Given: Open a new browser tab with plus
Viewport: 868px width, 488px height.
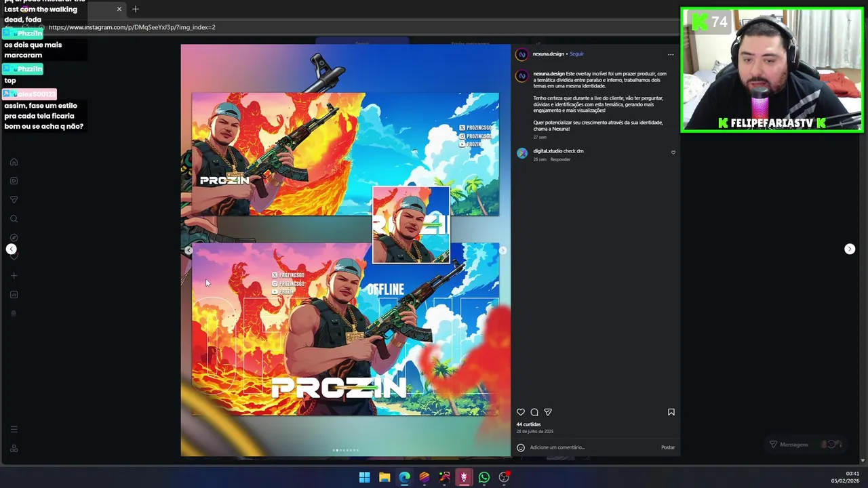Looking at the screenshot, I should coord(136,9).
